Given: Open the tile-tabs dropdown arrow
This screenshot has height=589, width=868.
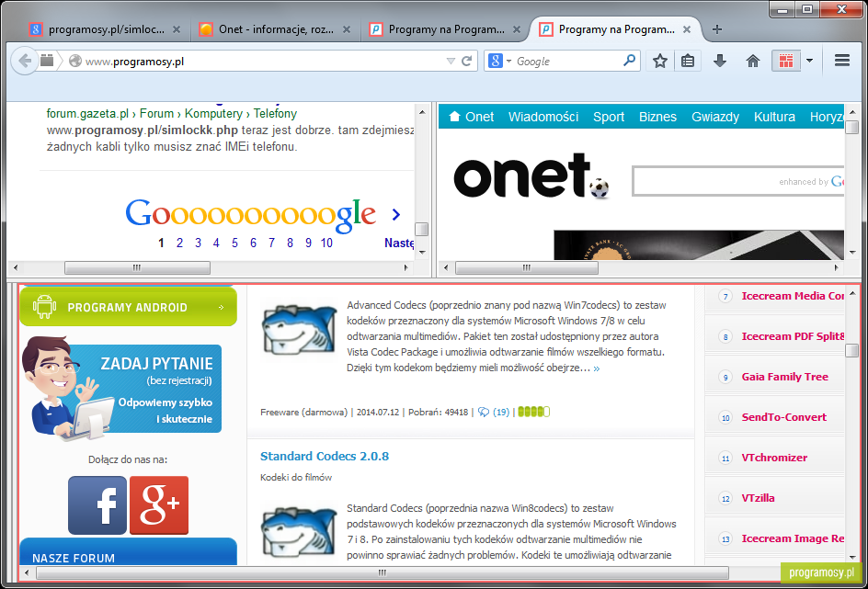Looking at the screenshot, I should click(809, 61).
